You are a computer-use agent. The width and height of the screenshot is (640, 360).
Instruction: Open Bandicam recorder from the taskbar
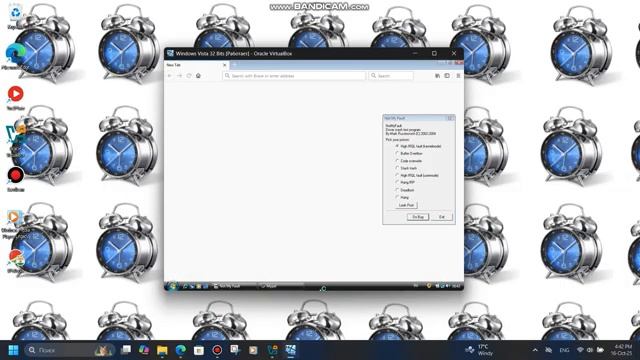click(x=217, y=350)
